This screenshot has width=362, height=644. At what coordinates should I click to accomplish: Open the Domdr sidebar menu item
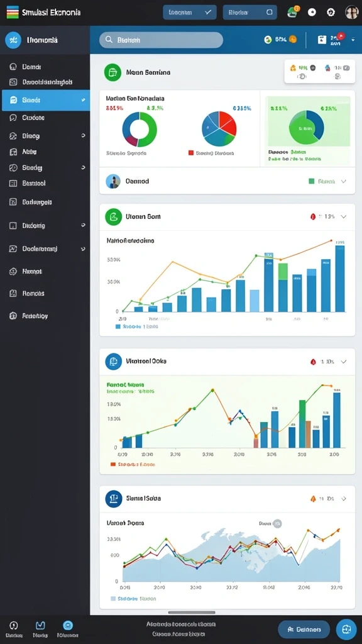click(45, 67)
